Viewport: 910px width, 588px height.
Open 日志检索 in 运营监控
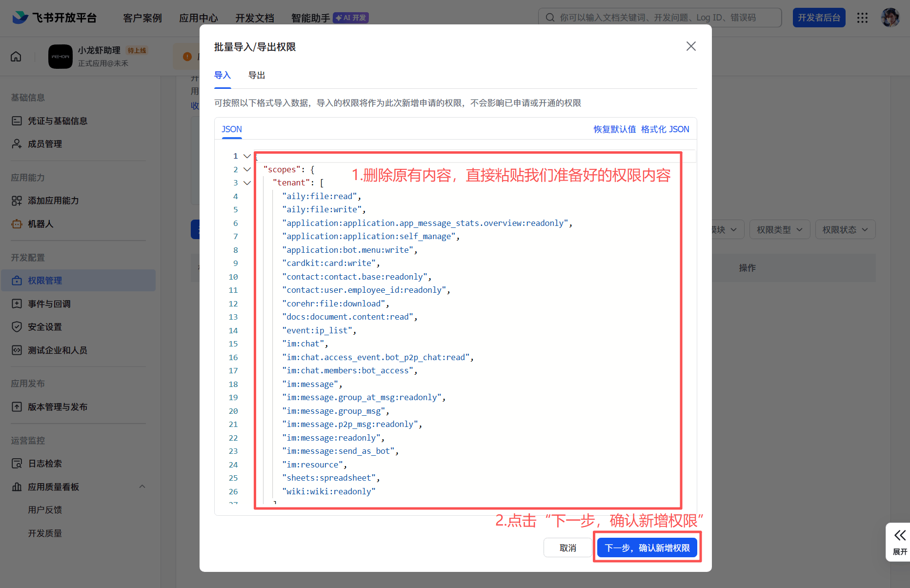pyautogui.click(x=44, y=463)
